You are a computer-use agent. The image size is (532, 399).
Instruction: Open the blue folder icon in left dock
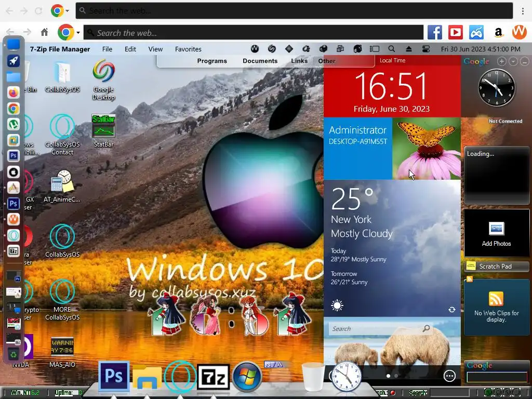pos(14,77)
